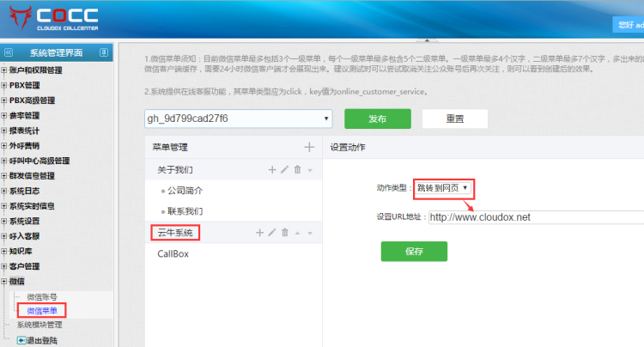Click the green 保存 button

(414, 251)
